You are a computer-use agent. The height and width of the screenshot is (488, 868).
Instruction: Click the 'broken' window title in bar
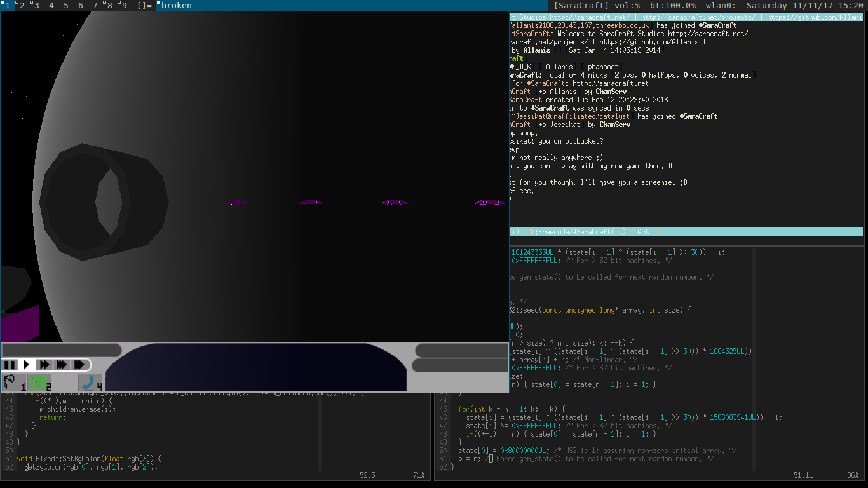point(176,6)
